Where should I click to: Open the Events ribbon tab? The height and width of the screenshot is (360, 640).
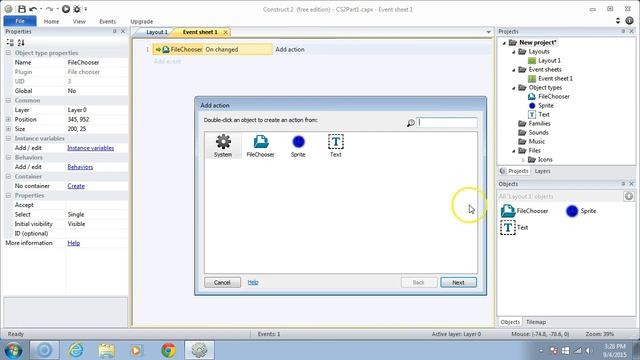point(108,21)
